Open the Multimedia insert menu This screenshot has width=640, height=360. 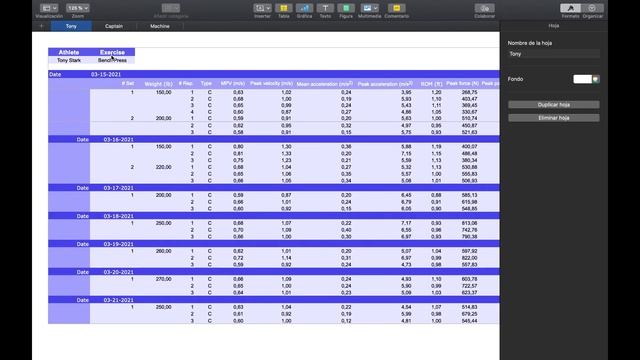click(x=369, y=8)
